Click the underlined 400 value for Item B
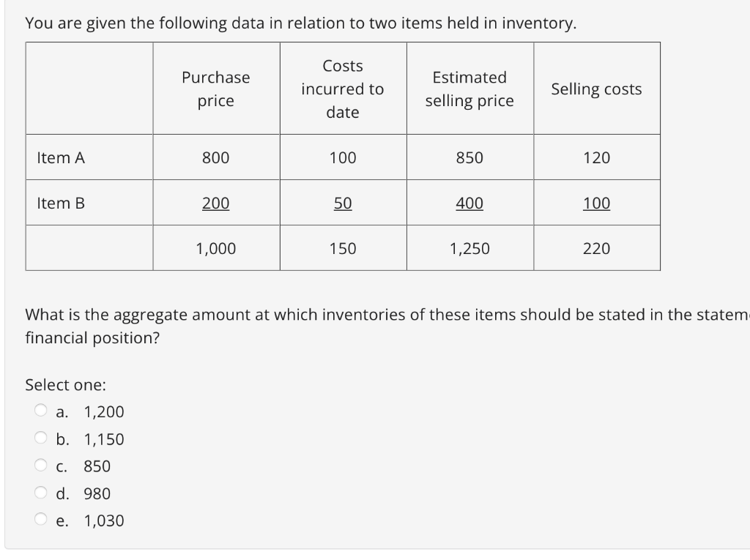The height and width of the screenshot is (560, 750). point(469,204)
